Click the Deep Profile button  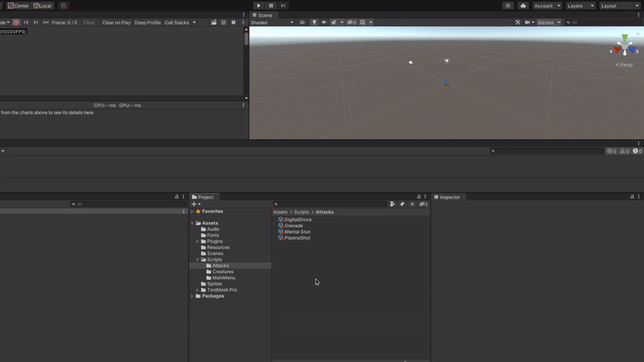click(147, 23)
